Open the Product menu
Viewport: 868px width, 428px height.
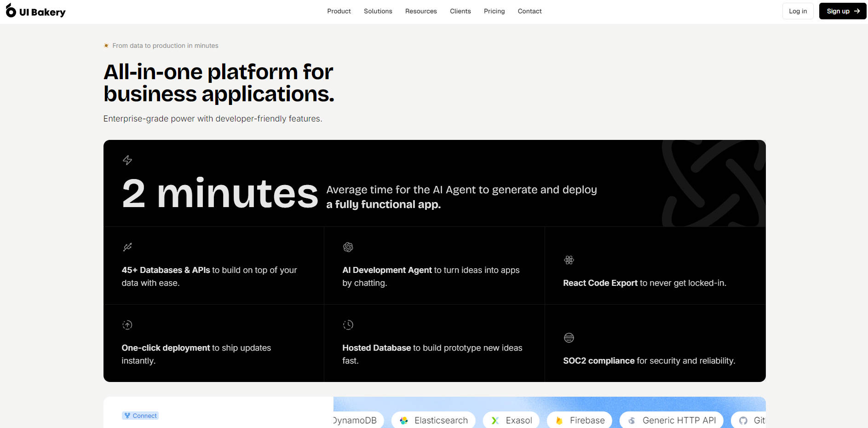point(339,11)
